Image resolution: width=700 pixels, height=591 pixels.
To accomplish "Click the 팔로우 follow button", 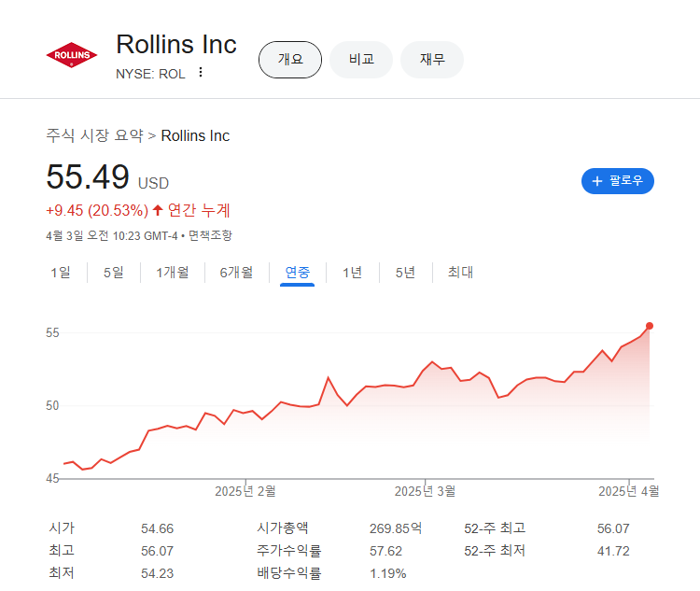I will [x=617, y=180].
